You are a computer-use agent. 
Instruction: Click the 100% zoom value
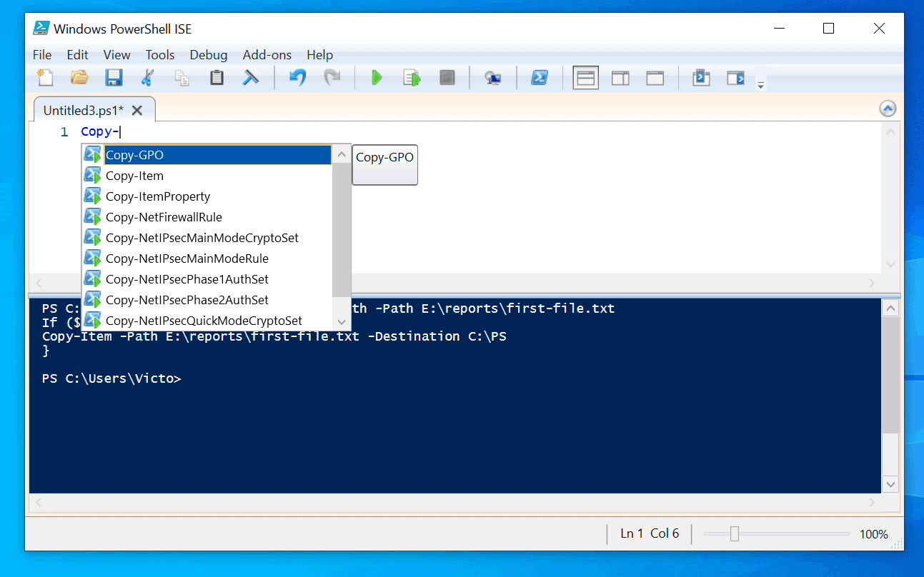click(x=873, y=534)
